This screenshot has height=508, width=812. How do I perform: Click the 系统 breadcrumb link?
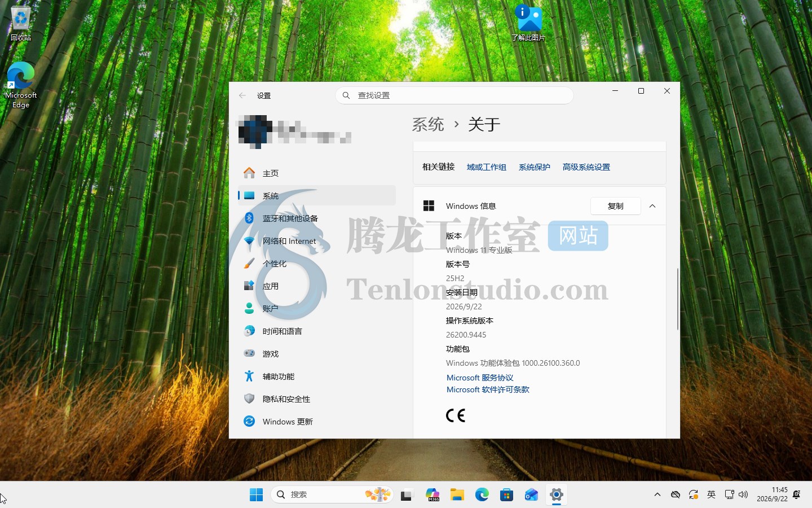pyautogui.click(x=428, y=125)
